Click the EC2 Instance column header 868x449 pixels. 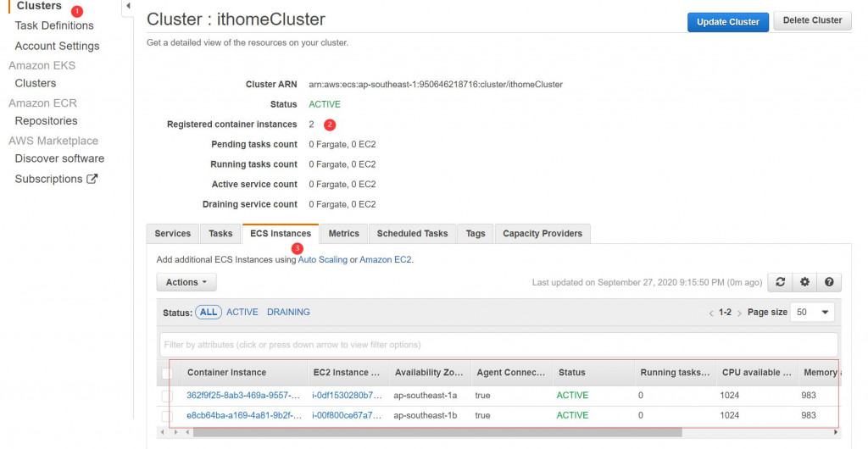[347, 373]
